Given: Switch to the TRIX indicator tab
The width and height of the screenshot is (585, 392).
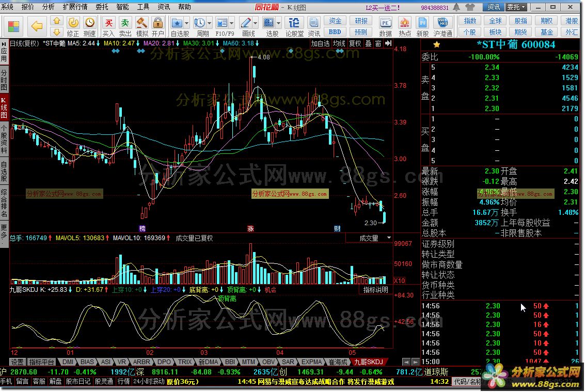Looking at the screenshot, I should pyautogui.click(x=184, y=362).
